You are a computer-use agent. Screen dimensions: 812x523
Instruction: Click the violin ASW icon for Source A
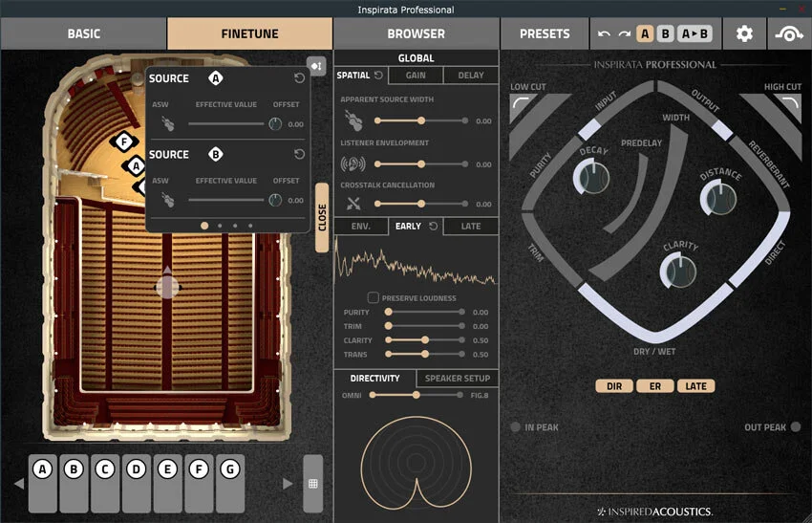167,124
